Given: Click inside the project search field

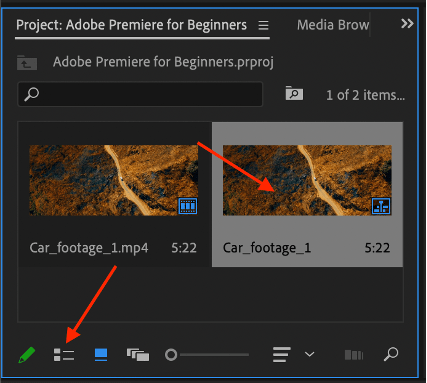Looking at the screenshot, I should point(140,94).
